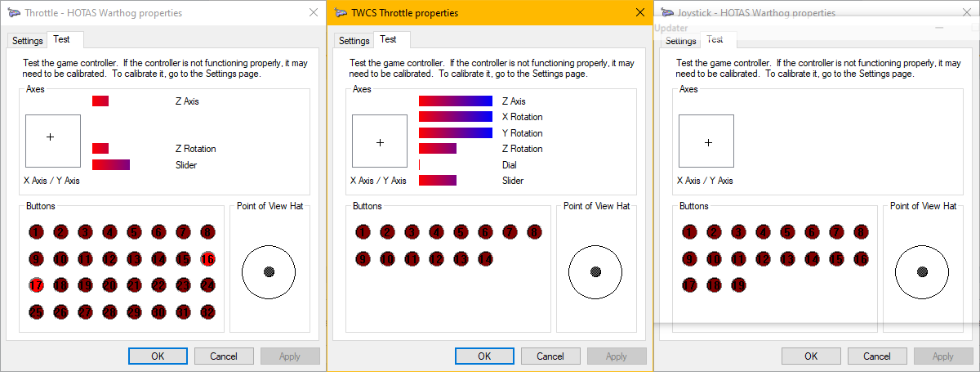The width and height of the screenshot is (980, 372).
Task: Click button 5 indicator in TWCS Throttle window
Action: 461,232
